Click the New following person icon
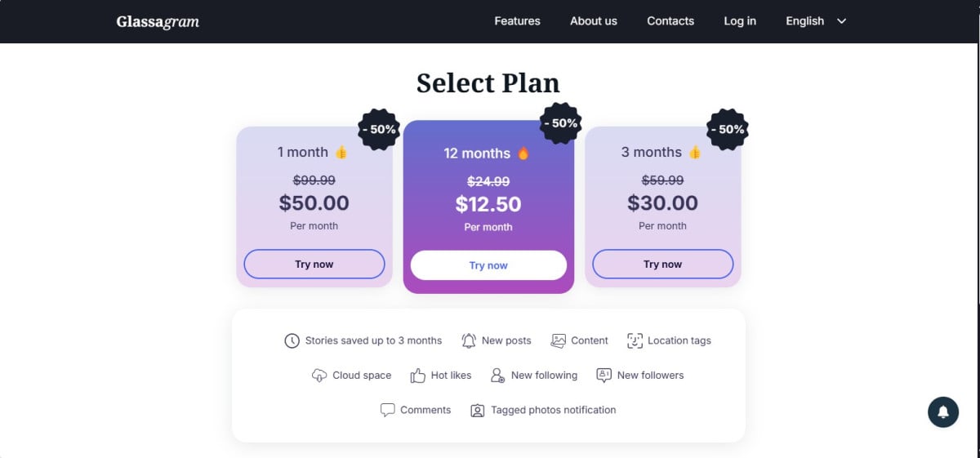 tap(497, 376)
